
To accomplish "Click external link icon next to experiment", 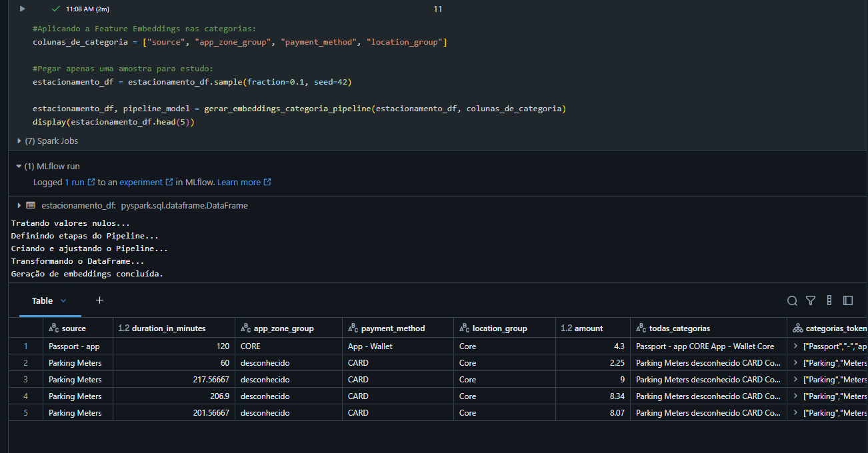I will pos(169,182).
